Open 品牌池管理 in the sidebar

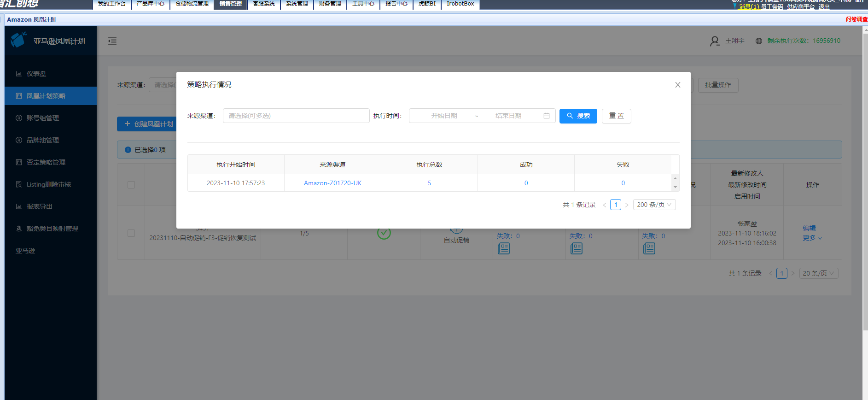[51, 140]
